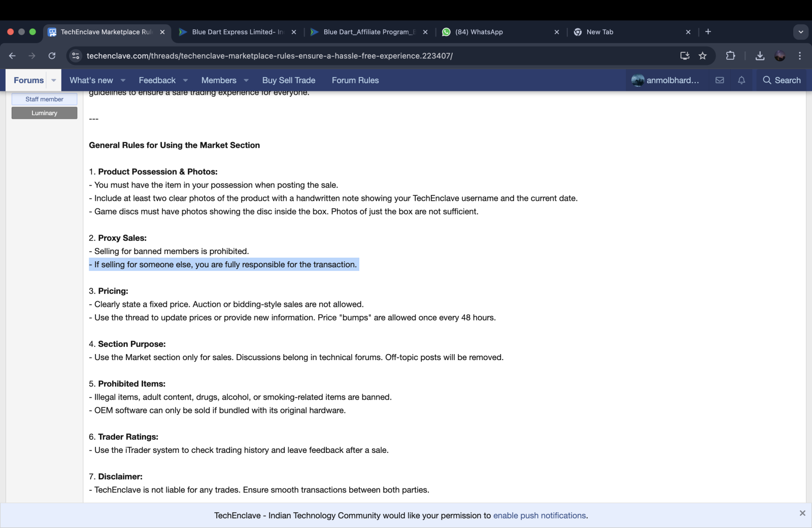Click the Staff member badge

(x=45, y=99)
